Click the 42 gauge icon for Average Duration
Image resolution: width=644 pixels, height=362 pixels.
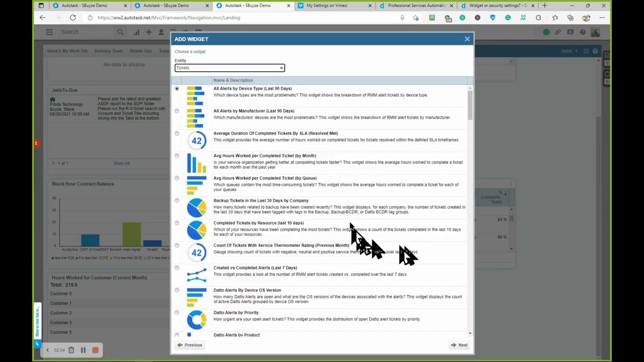196,141
